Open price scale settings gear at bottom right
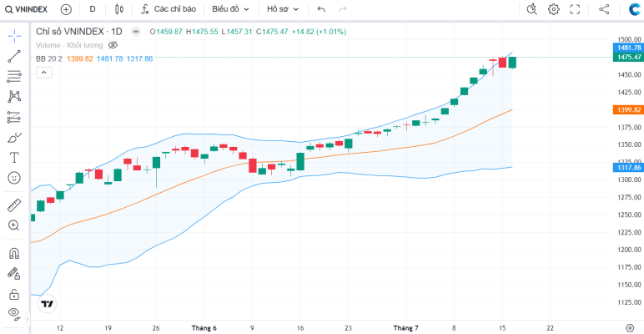 point(630,328)
